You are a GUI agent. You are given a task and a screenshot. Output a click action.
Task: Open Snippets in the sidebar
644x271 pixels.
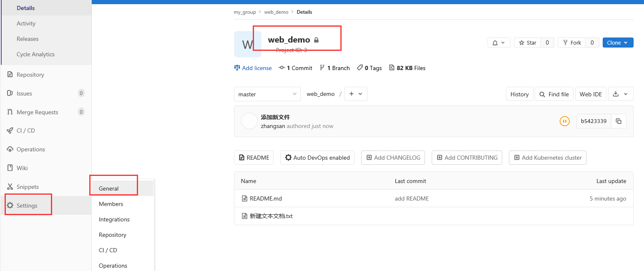click(x=46, y=187)
